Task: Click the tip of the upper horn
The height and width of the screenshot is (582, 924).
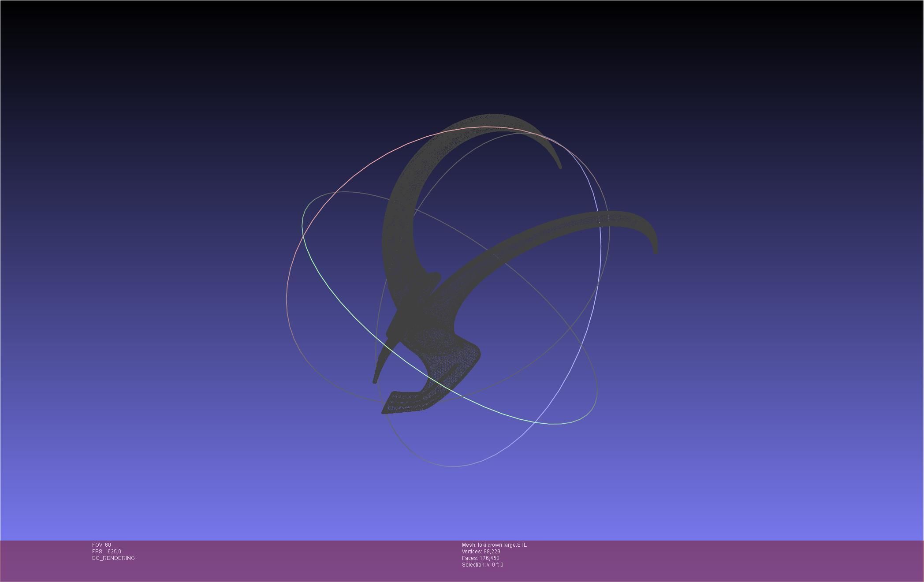Action: click(x=560, y=167)
